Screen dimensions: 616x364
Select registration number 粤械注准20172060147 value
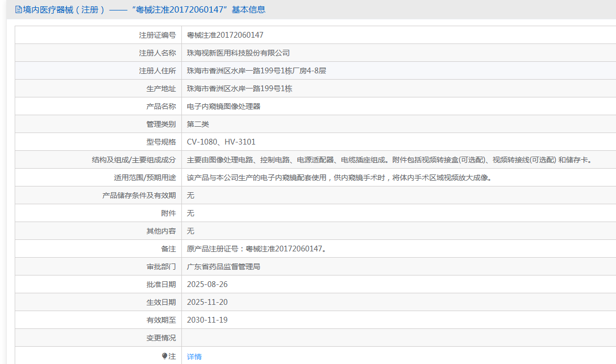(x=225, y=35)
